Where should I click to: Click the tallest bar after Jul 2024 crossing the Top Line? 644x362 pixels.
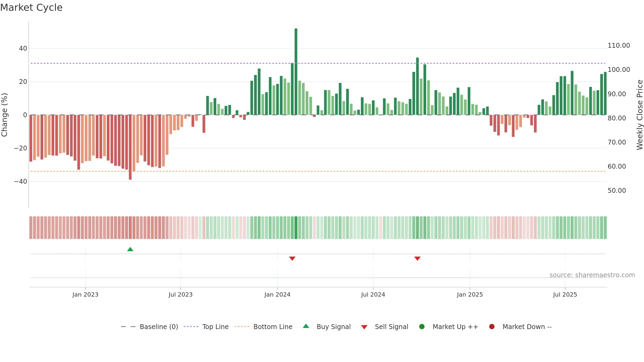(x=418, y=86)
